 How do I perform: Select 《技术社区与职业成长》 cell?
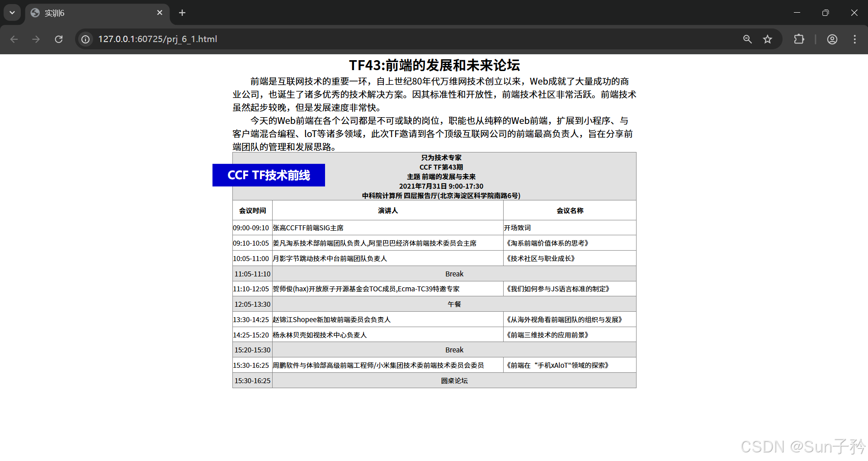[570, 259]
